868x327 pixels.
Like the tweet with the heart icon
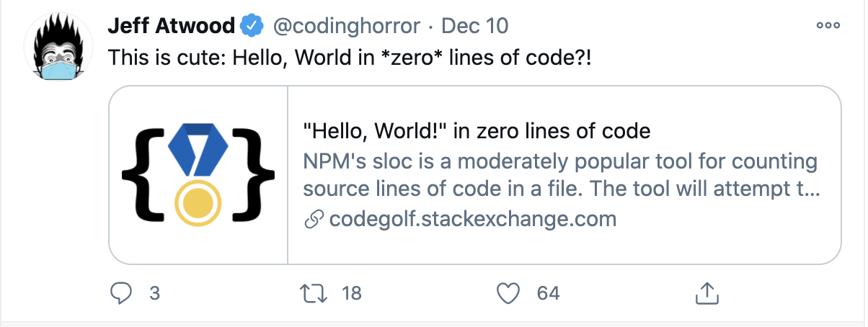click(510, 293)
